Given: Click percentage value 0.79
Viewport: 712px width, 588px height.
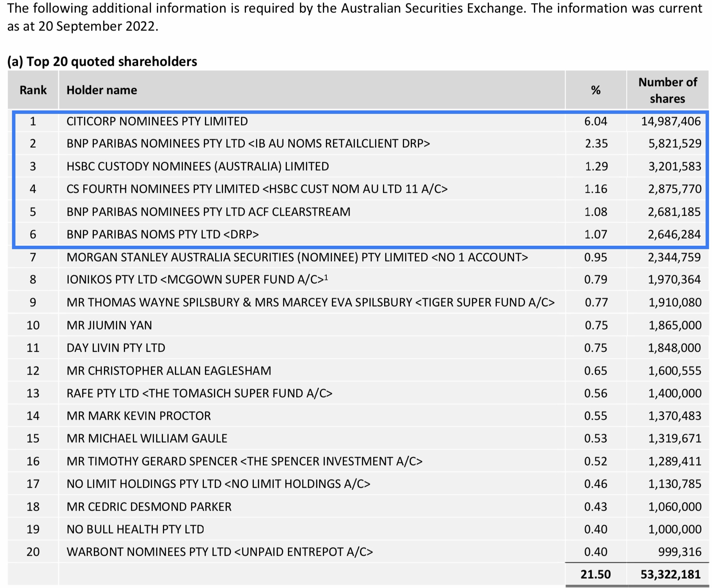Looking at the screenshot, I should coord(596,280).
